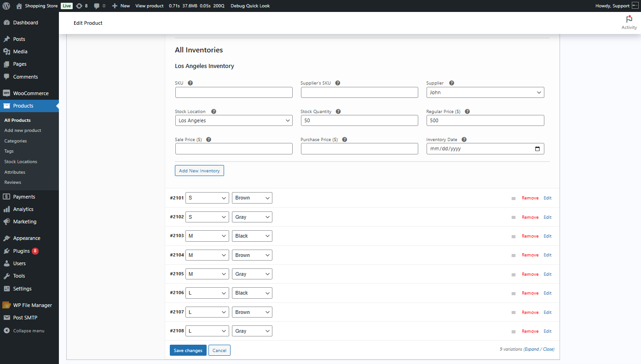Click the drag handle for variation #2103

tap(514, 236)
